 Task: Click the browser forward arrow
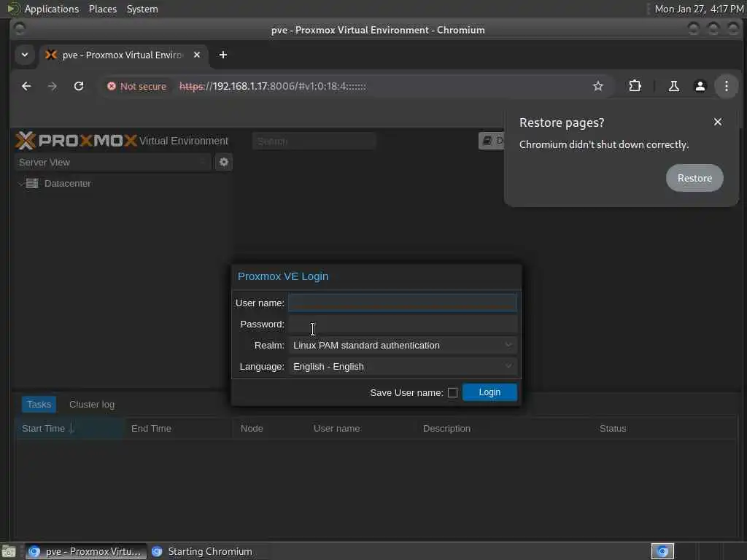coord(53,86)
